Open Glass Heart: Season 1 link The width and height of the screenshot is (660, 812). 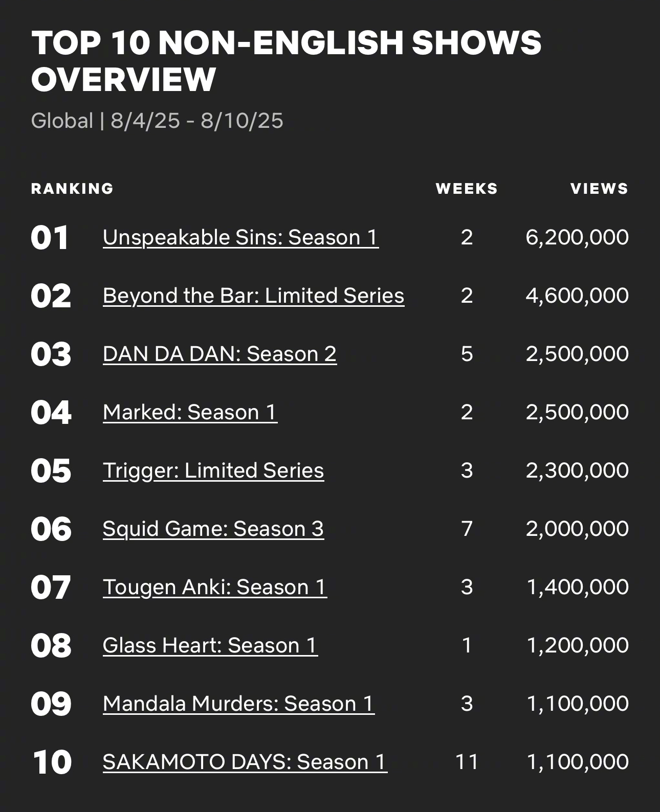click(x=210, y=646)
